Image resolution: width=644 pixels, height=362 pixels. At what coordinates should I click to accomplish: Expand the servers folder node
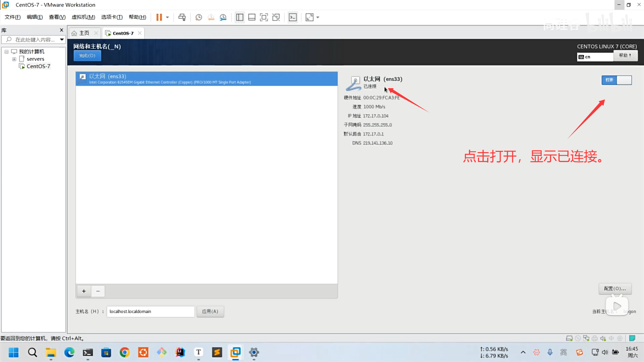pos(14,59)
